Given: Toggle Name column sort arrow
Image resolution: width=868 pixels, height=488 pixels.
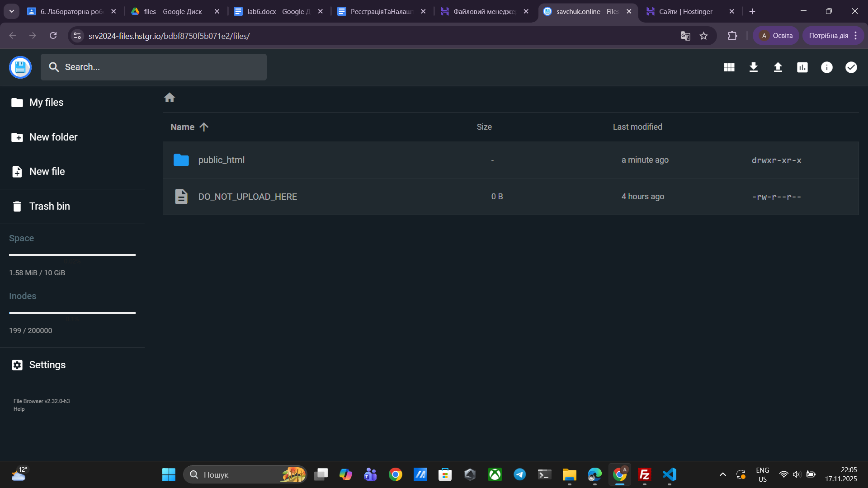Looking at the screenshot, I should 204,127.
